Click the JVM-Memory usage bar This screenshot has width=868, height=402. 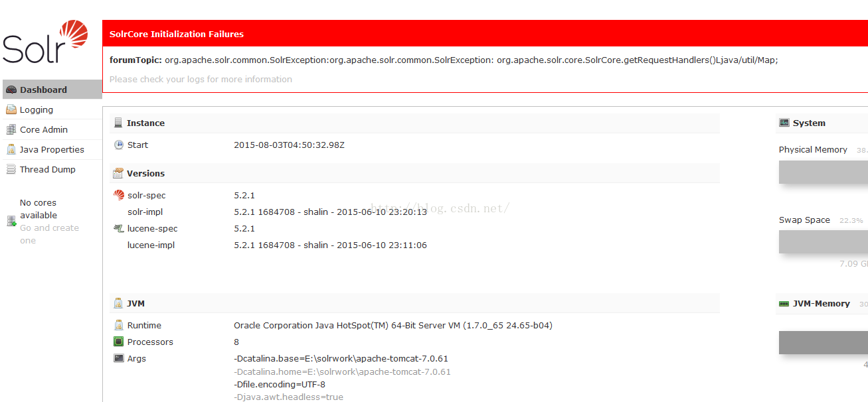[824, 342]
